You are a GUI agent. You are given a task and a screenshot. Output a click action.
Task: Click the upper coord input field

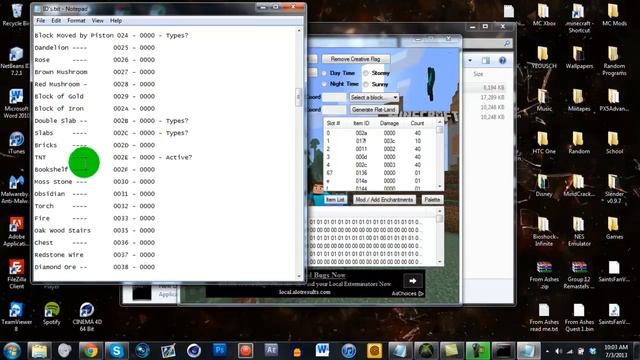click(x=334, y=98)
